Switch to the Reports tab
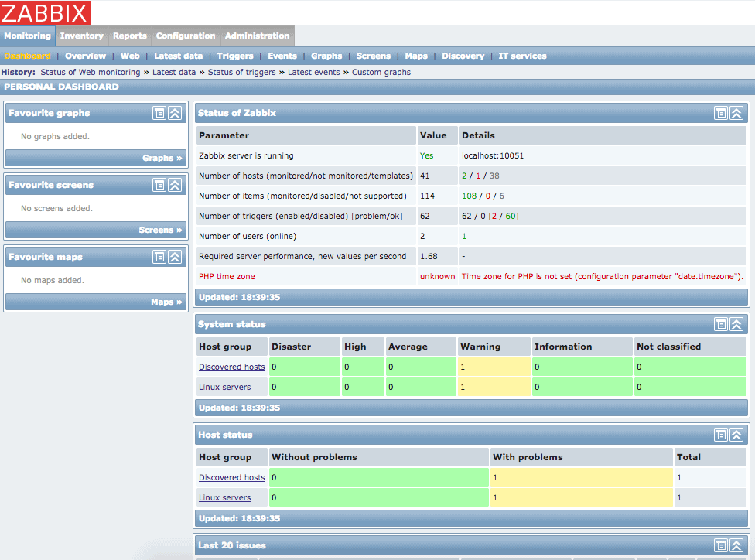755x560 pixels. 129,36
